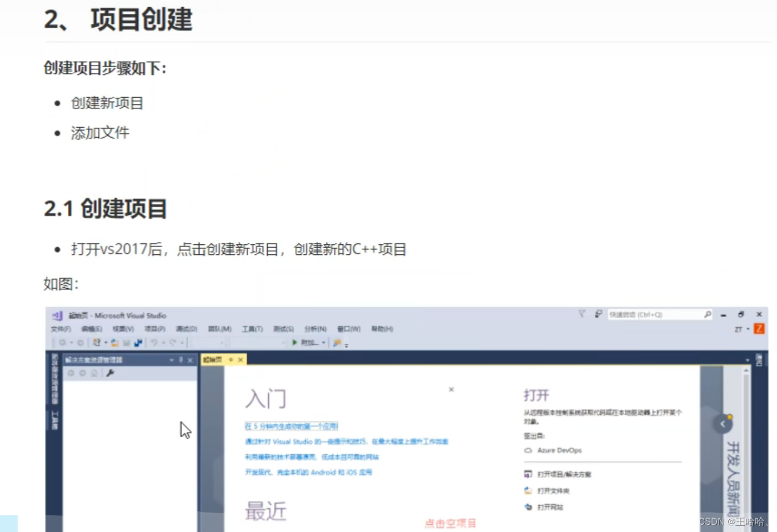Open the 团队(M) menu

point(219,329)
